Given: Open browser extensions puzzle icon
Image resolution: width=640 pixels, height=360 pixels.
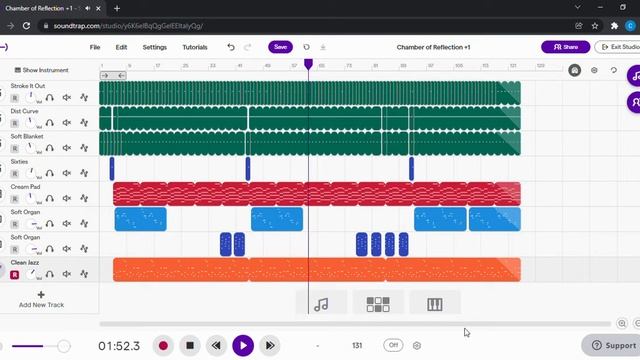Looking at the screenshot, I should (614, 26).
